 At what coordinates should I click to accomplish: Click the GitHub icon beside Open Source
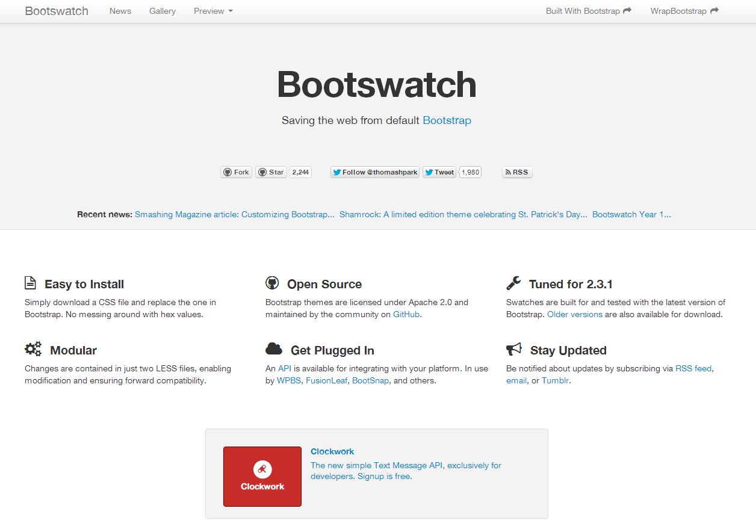(x=272, y=283)
